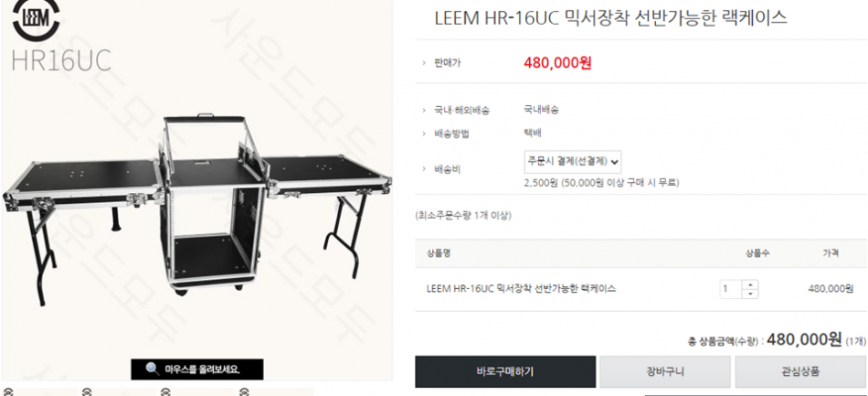Image resolution: width=868 pixels, height=396 pixels.
Task: Click the chevron bullet beside 국내·해외배송
Action: [x=424, y=111]
